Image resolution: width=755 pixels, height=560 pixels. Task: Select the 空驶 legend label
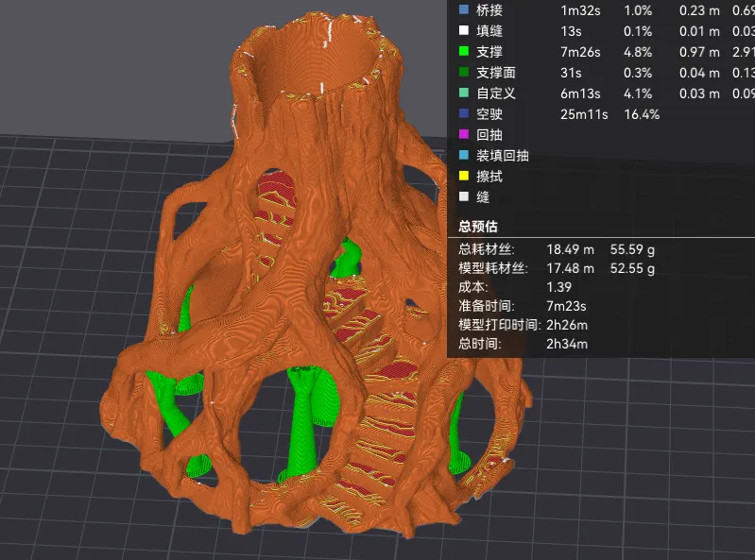pyautogui.click(x=489, y=114)
